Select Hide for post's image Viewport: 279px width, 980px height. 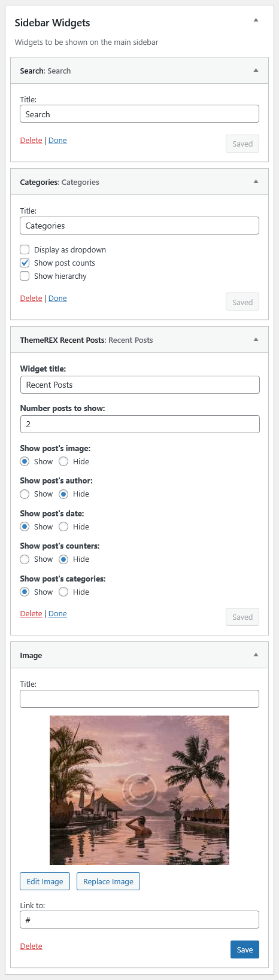[x=63, y=461]
